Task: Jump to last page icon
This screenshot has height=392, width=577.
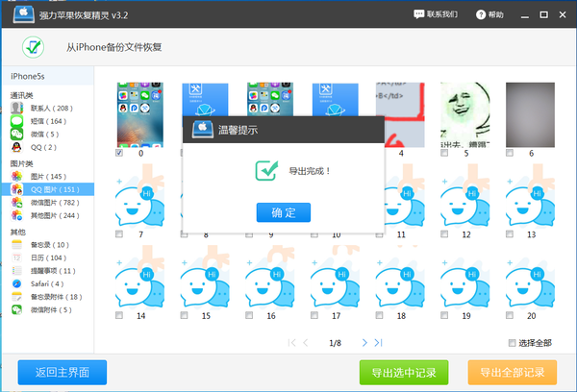Action: click(378, 343)
